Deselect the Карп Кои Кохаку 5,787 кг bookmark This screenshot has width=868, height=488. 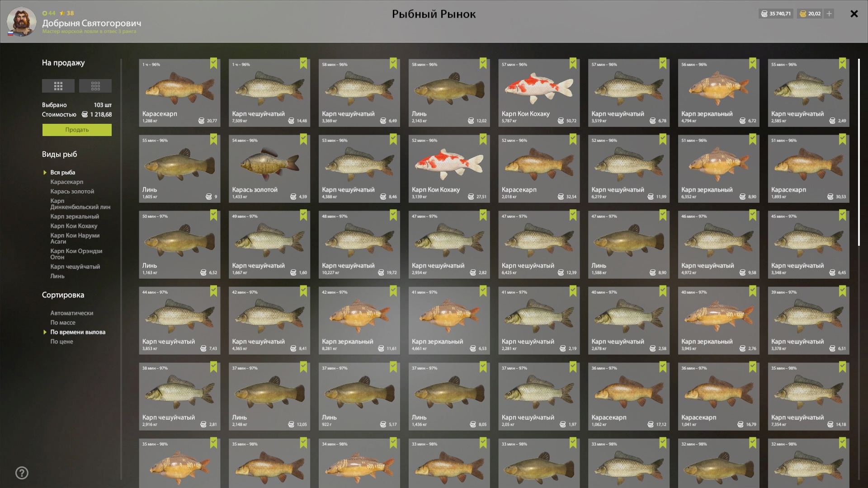(x=573, y=63)
